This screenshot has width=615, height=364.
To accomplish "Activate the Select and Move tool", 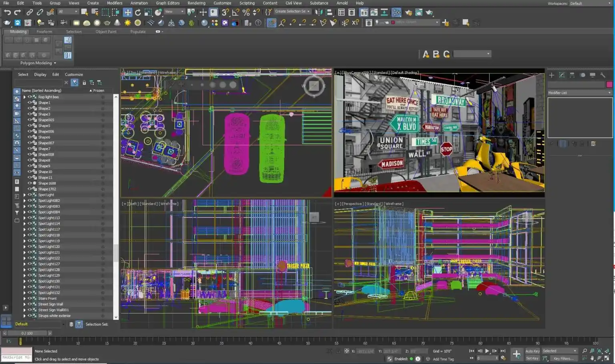I will [127, 12].
